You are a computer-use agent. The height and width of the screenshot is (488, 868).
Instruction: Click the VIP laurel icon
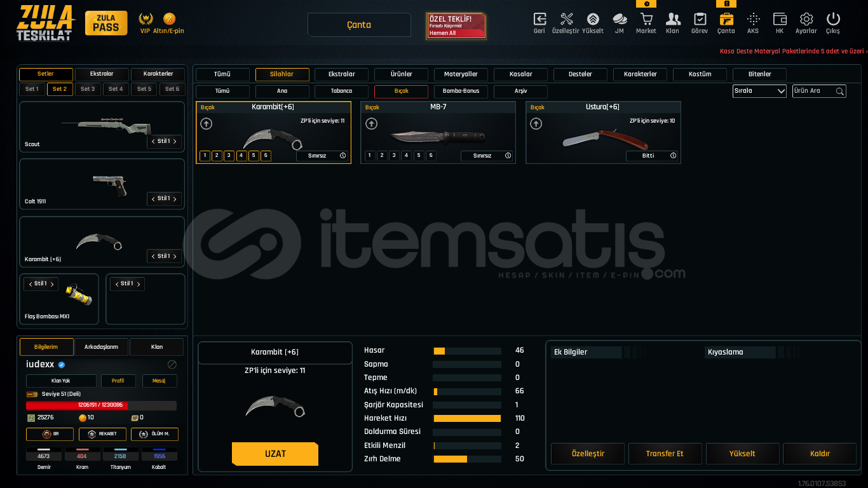(x=146, y=18)
